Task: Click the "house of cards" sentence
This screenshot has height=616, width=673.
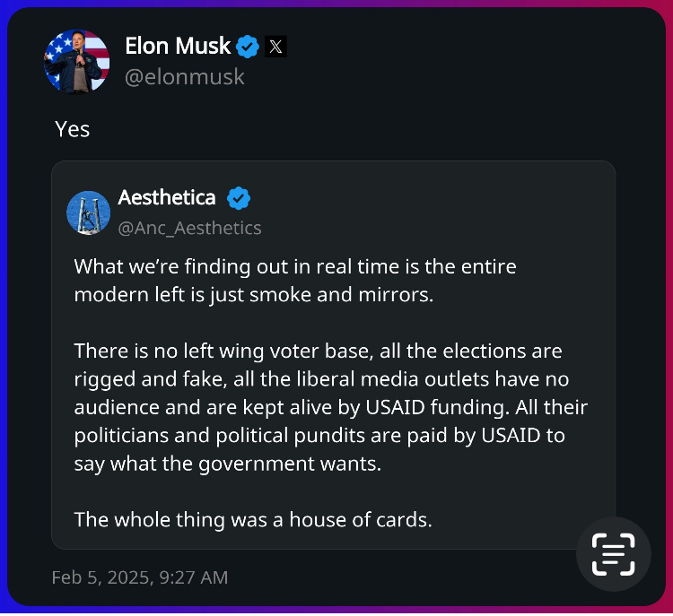Action: click(253, 519)
